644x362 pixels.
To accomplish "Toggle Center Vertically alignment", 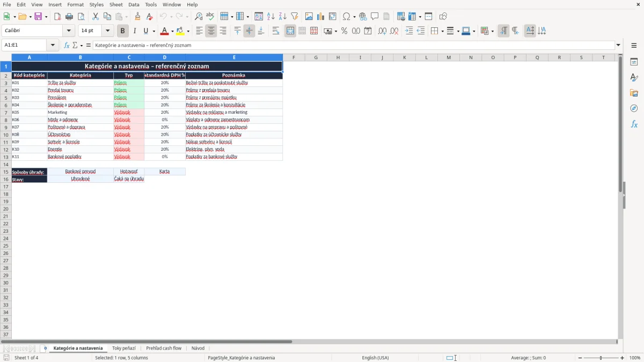I will [x=249, y=31].
